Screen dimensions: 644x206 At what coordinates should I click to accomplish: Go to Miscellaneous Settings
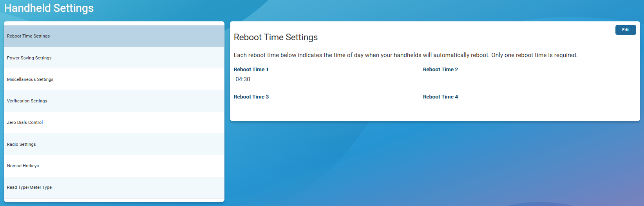(x=30, y=79)
